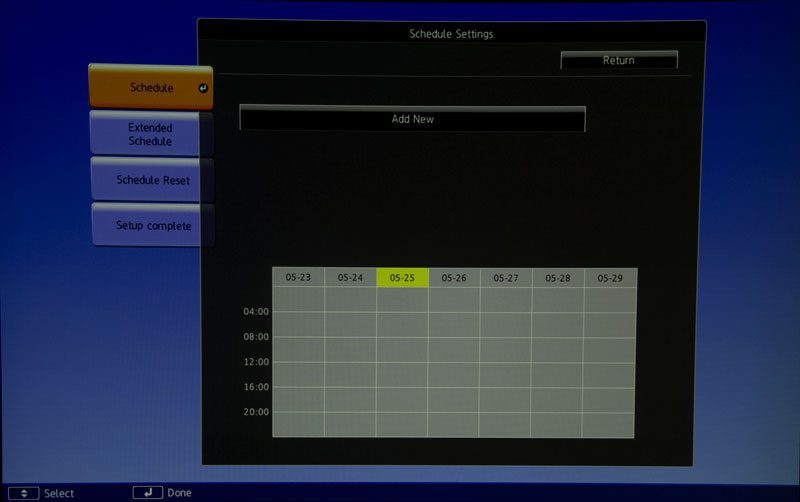The image size is (800, 502).
Task: Select Schedule Reset in the side menu
Action: (152, 180)
